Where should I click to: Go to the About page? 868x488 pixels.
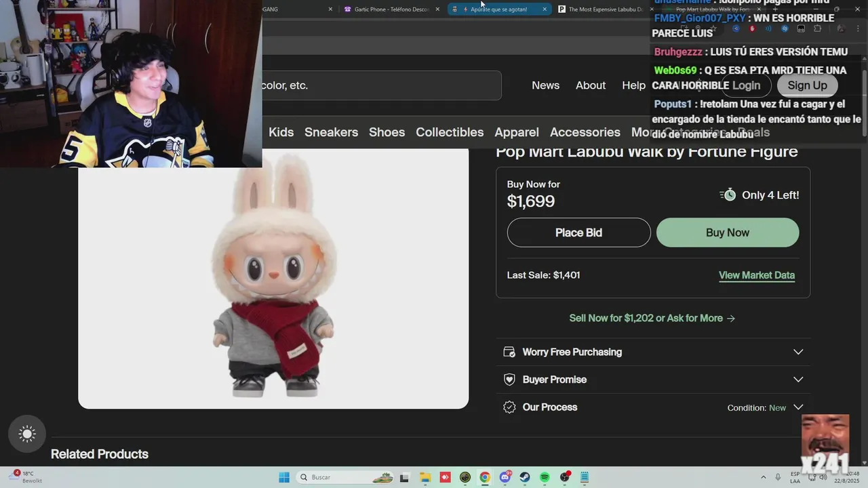click(591, 85)
